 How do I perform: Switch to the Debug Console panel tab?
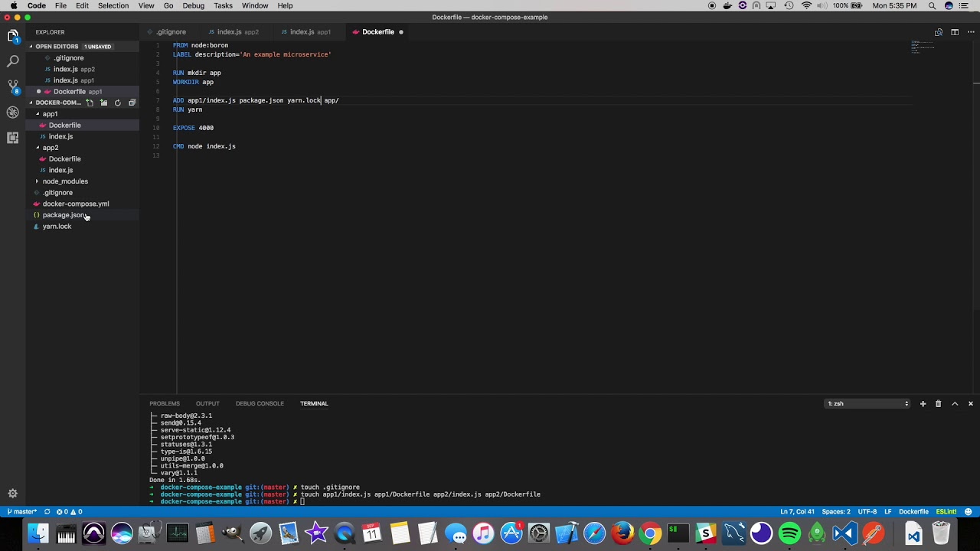click(260, 403)
